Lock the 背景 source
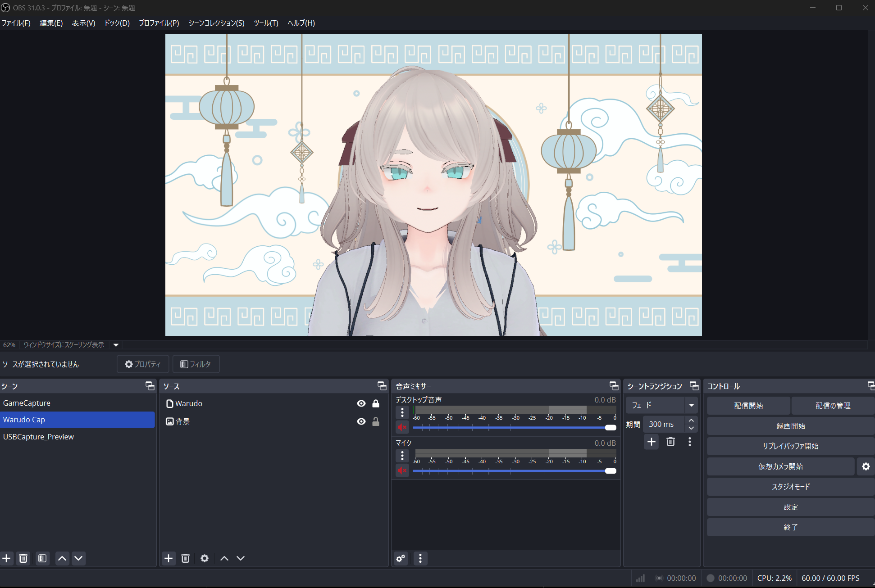 (376, 421)
